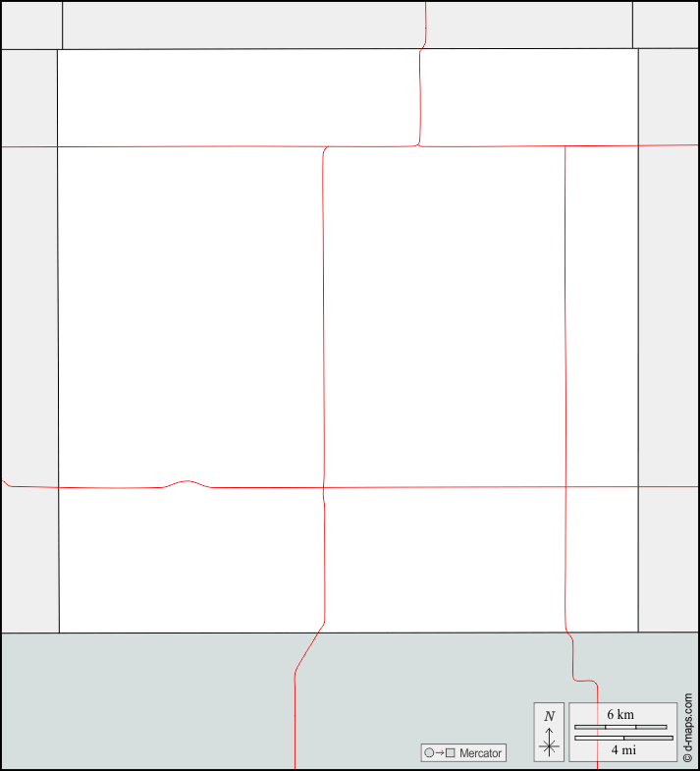Click the copyright symbol next to d-maps.com
The image size is (700, 771).
click(x=687, y=758)
